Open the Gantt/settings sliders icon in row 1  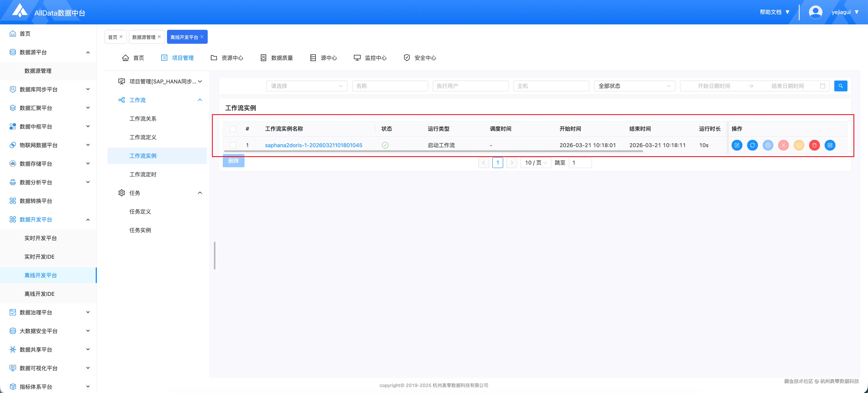pyautogui.click(x=830, y=145)
